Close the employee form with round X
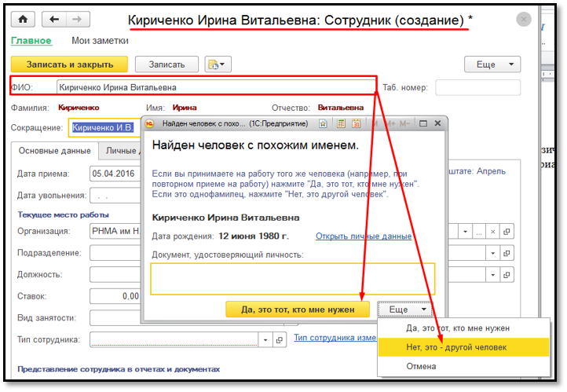The height and width of the screenshot is (392, 567). coord(523,19)
